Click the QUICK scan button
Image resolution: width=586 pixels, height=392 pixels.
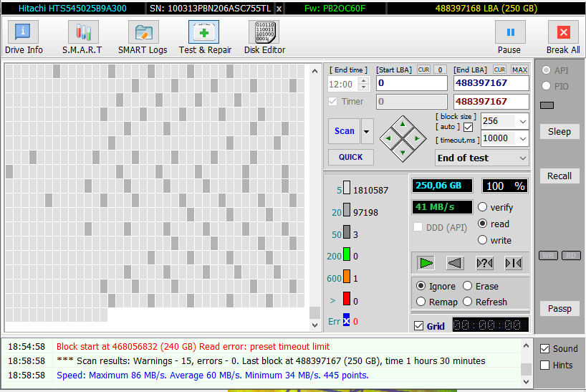point(351,157)
